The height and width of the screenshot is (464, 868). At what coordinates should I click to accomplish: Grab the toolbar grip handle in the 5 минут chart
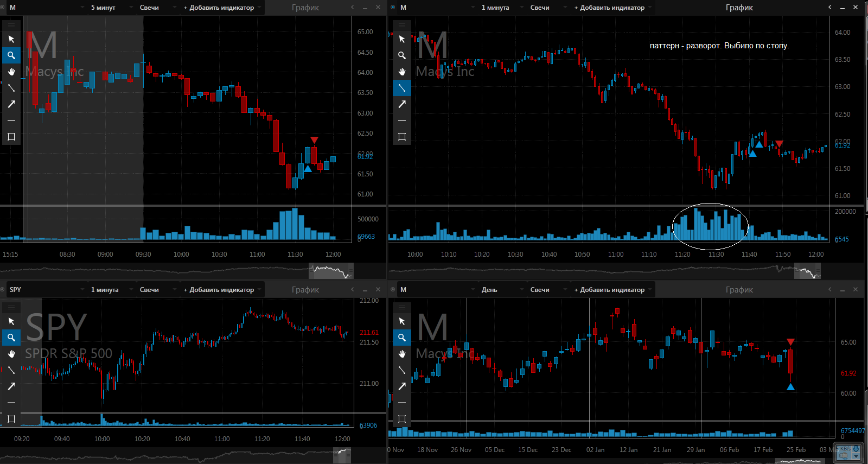coord(11,25)
